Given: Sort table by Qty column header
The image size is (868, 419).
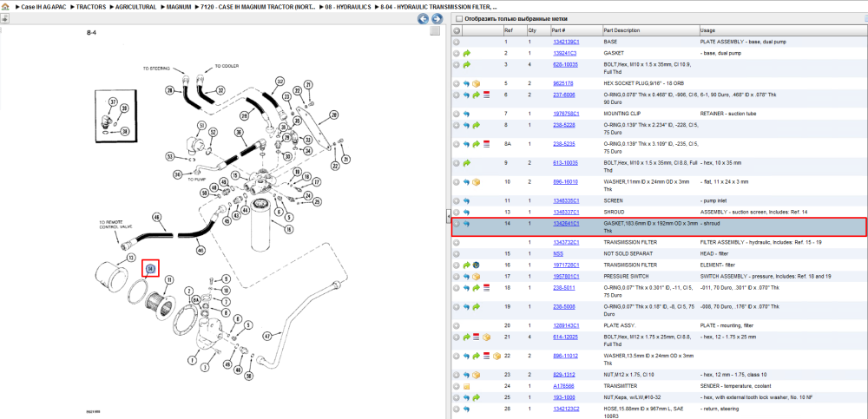Looking at the screenshot, I should [537, 30].
